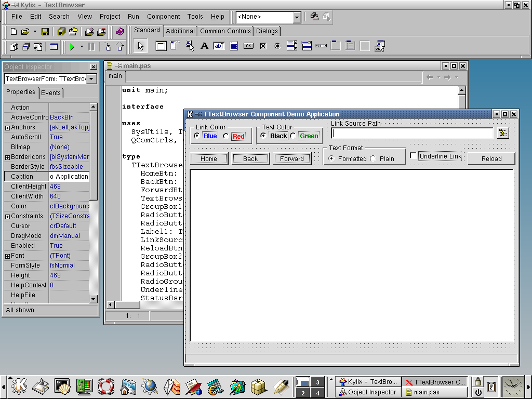532x399 pixels.
Task: Launch the KDE terminal from panel
Action: (62, 386)
